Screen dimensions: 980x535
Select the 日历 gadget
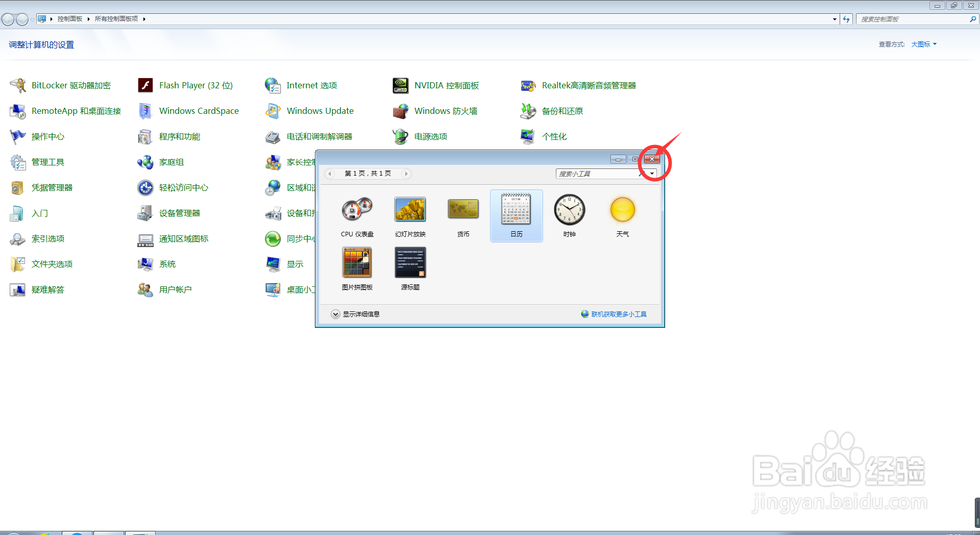(517, 216)
